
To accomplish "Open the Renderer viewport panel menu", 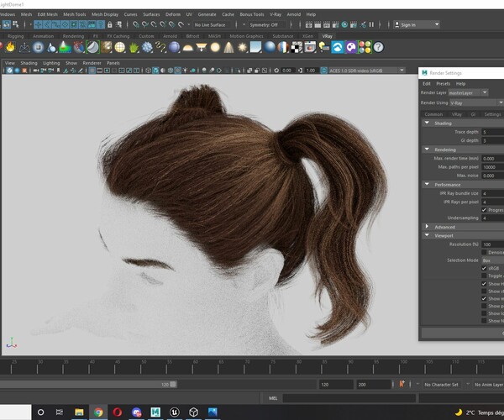I will pyautogui.click(x=92, y=63).
